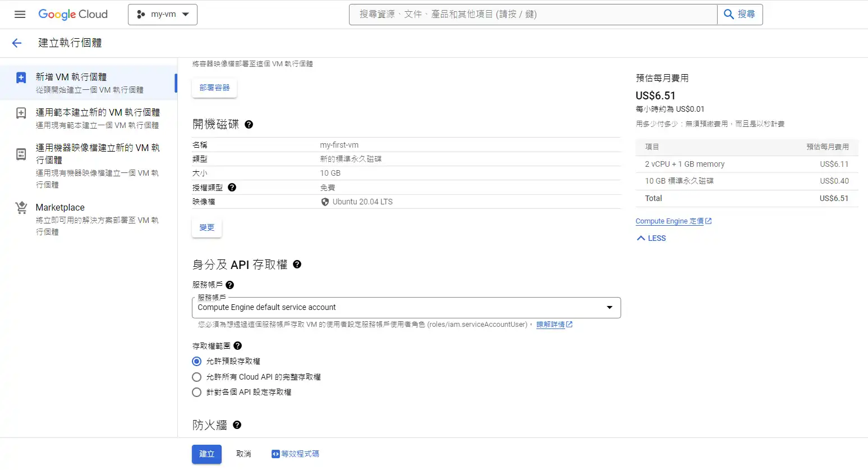Select 允許所有 Cloud API 的完整存取權 option

click(x=197, y=377)
